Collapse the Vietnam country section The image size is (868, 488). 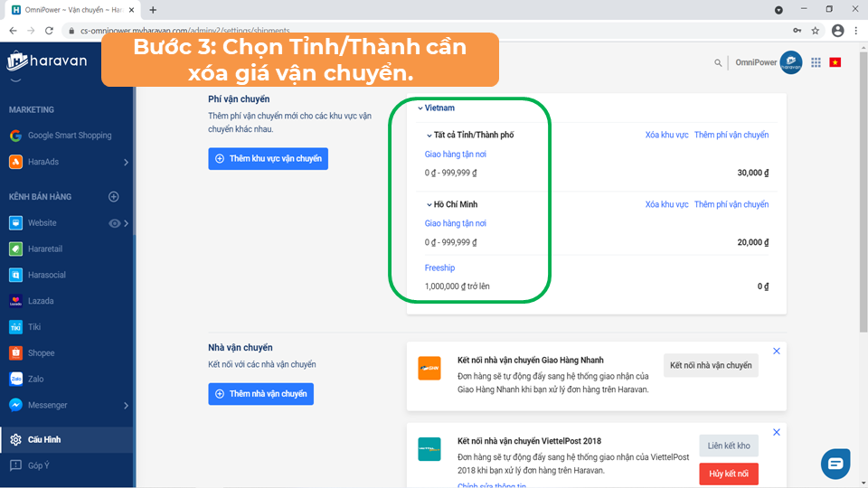click(420, 108)
